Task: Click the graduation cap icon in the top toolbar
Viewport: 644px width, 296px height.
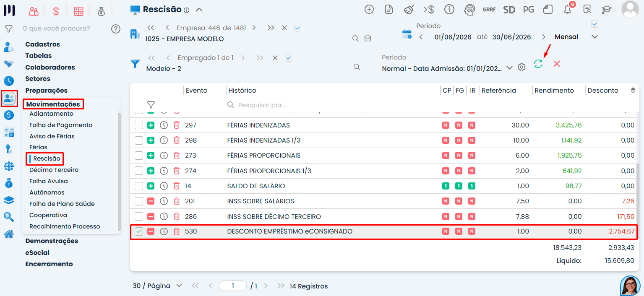Action: 607,9
